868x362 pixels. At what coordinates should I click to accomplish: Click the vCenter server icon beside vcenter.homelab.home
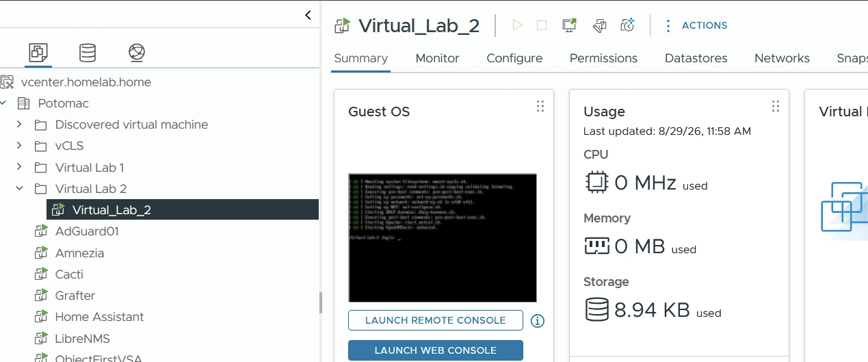click(x=7, y=82)
